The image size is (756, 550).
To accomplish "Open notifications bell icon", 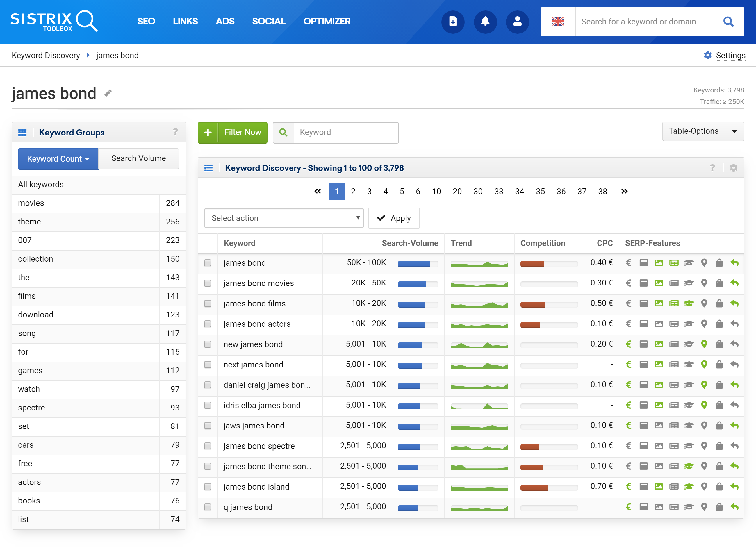I will pyautogui.click(x=485, y=22).
